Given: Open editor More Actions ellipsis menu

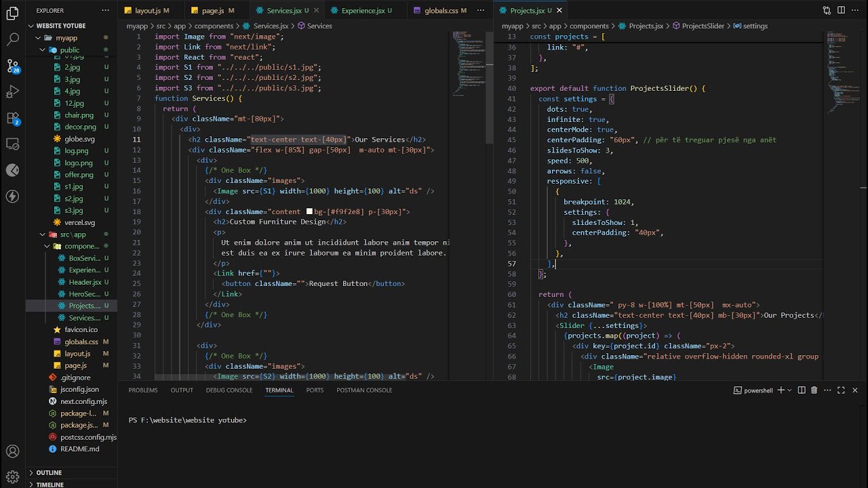Looking at the screenshot, I should (x=855, y=11).
